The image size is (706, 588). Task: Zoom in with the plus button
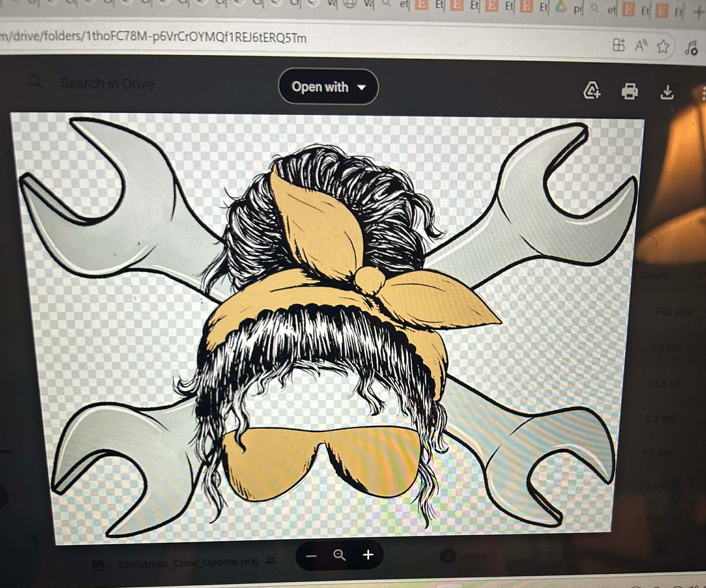pyautogui.click(x=368, y=554)
